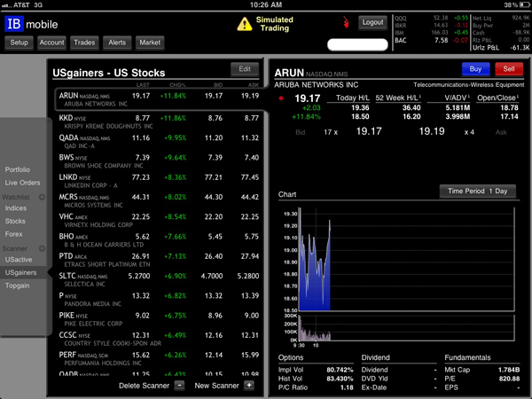Click the Simulated Trading warning triangle icon

[245, 24]
